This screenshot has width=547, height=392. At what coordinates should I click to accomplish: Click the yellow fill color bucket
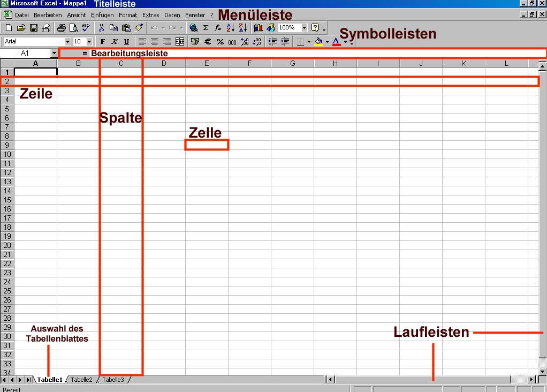pyautogui.click(x=318, y=42)
